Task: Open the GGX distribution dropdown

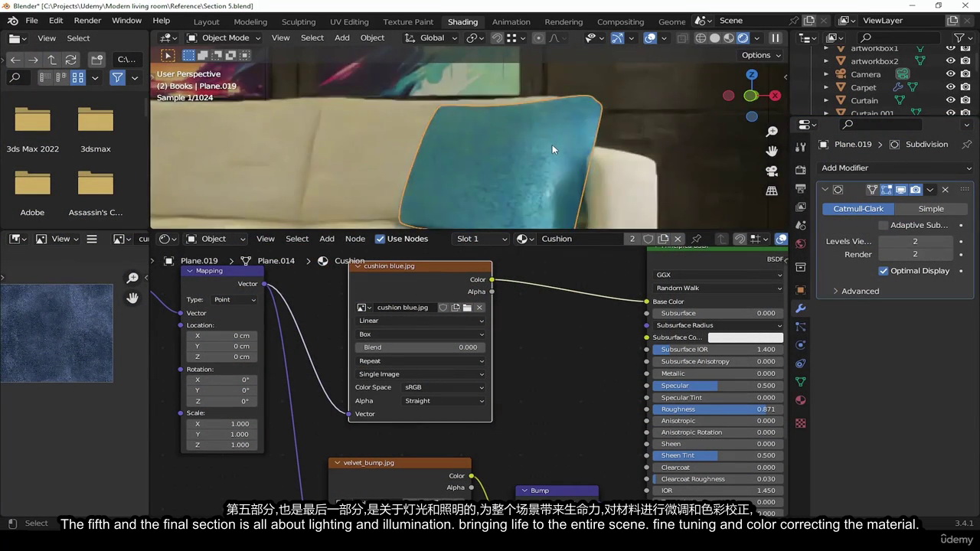Action: 718,275
